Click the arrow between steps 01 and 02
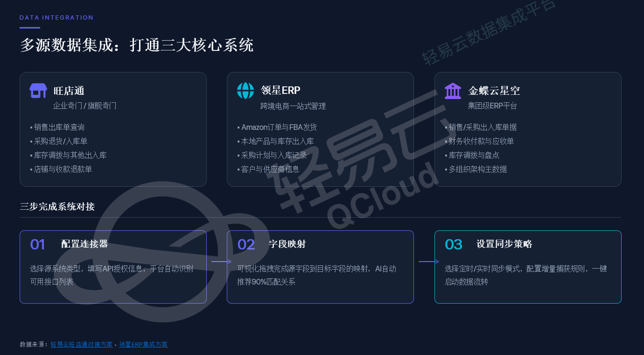Screen dimensions: 644x355 pyautogui.click(x=221, y=262)
